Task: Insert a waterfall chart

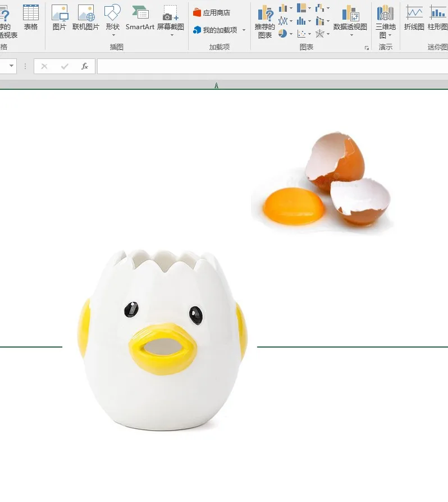Action: click(322, 8)
